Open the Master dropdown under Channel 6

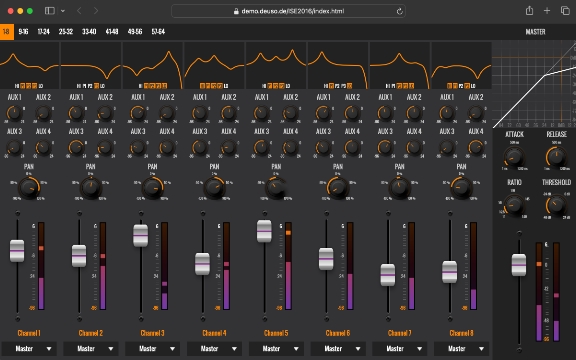pyautogui.click(x=338, y=349)
